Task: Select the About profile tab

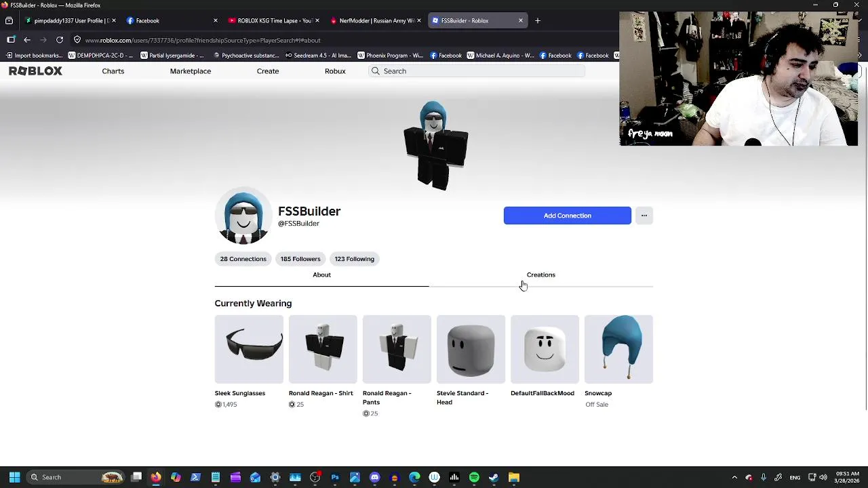Action: click(x=321, y=274)
